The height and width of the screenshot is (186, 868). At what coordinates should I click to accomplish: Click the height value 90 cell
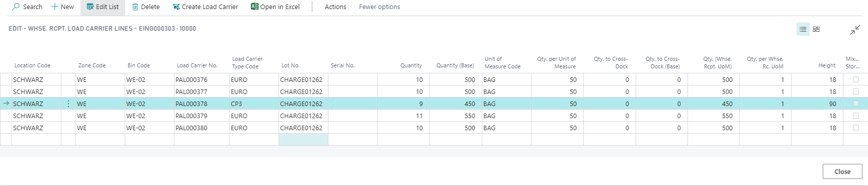(x=817, y=104)
